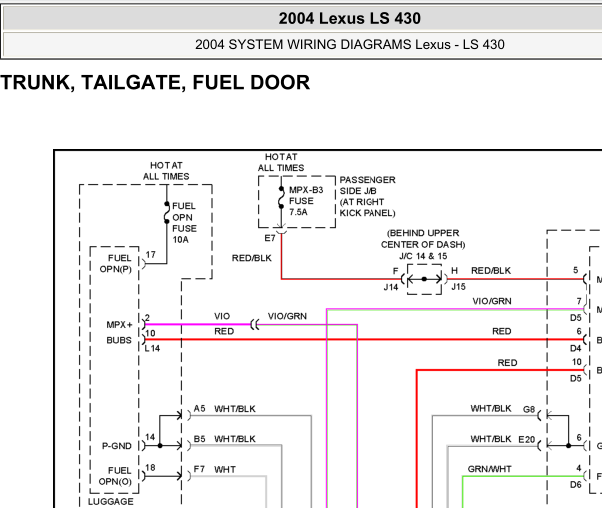This screenshot has height=508, width=602.
Task: Click the 'G8' connector label
Action: [529, 409]
